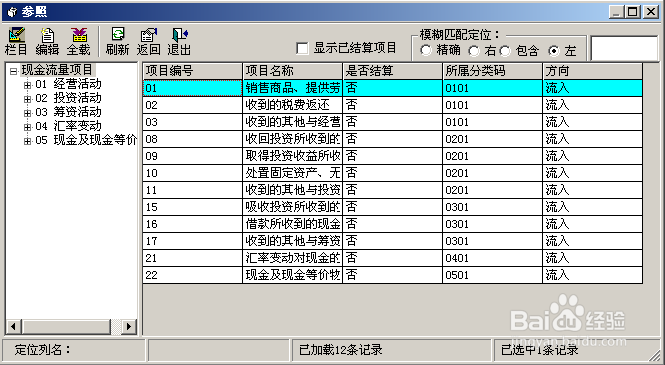
Task: Click category code 0501 cell
Action: click(493, 275)
